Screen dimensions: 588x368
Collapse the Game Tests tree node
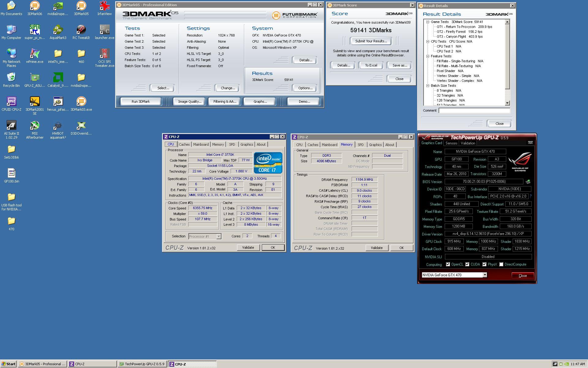pyautogui.click(x=428, y=22)
